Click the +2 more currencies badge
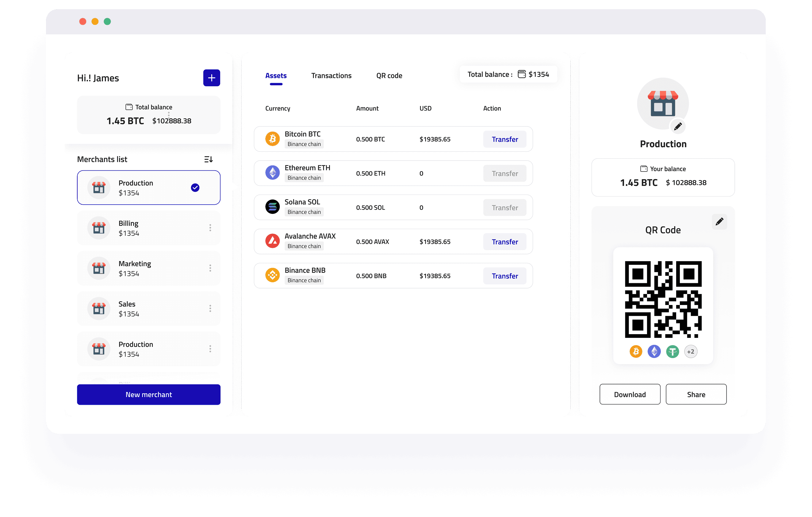The image size is (812, 517). 691,352
